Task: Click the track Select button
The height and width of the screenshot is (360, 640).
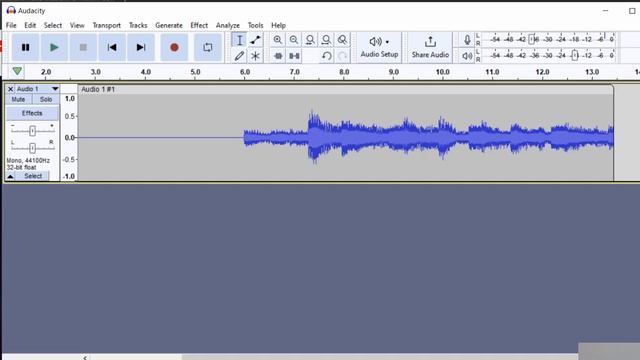Action: click(33, 176)
